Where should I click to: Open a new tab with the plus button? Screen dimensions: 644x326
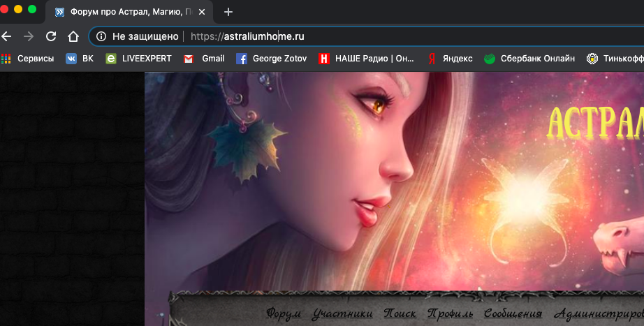click(228, 12)
